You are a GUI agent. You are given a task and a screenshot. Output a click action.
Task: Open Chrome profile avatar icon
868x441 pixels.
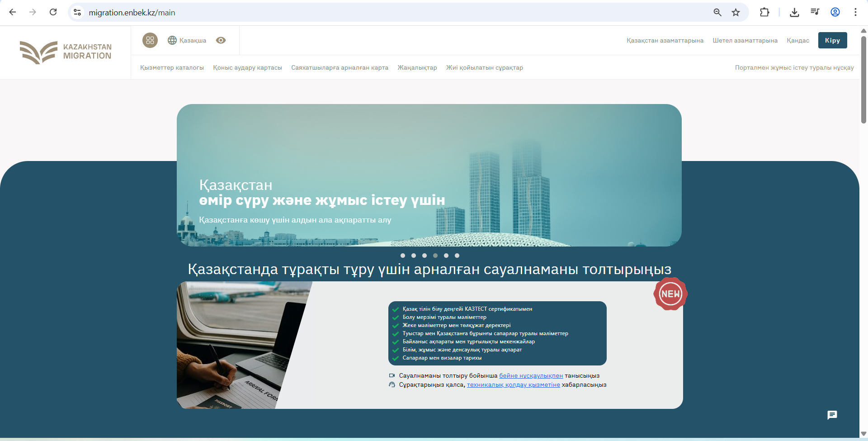click(835, 12)
